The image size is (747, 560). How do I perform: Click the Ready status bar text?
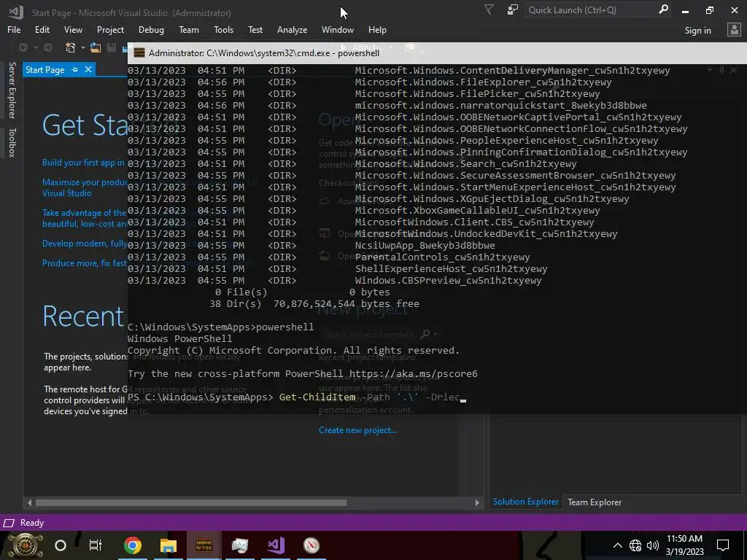click(x=32, y=523)
